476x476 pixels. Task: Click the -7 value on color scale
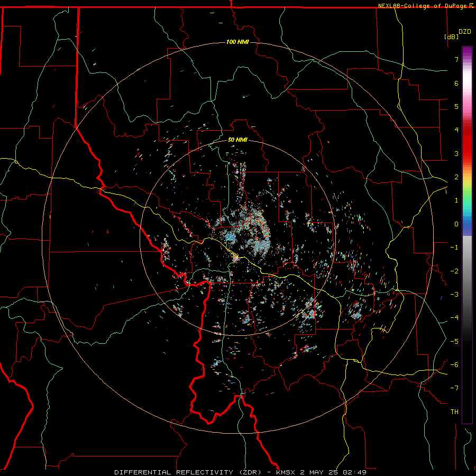pos(454,388)
